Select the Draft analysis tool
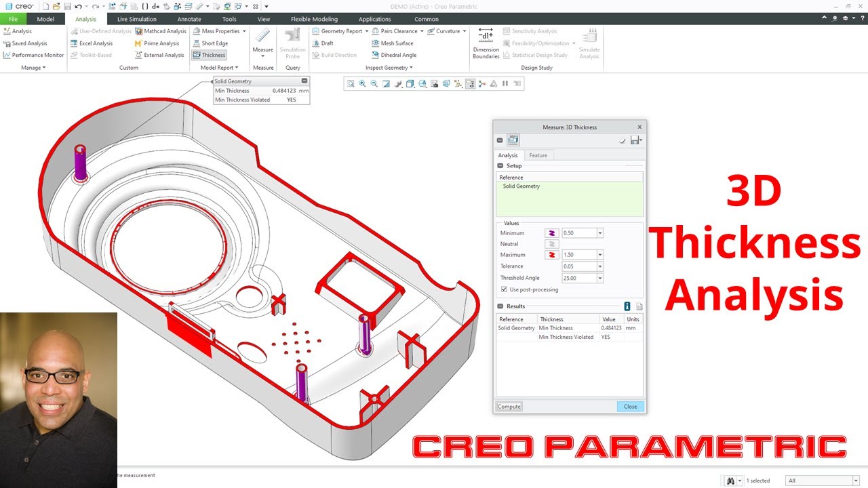Viewport: 868px width, 488px height. pos(323,43)
